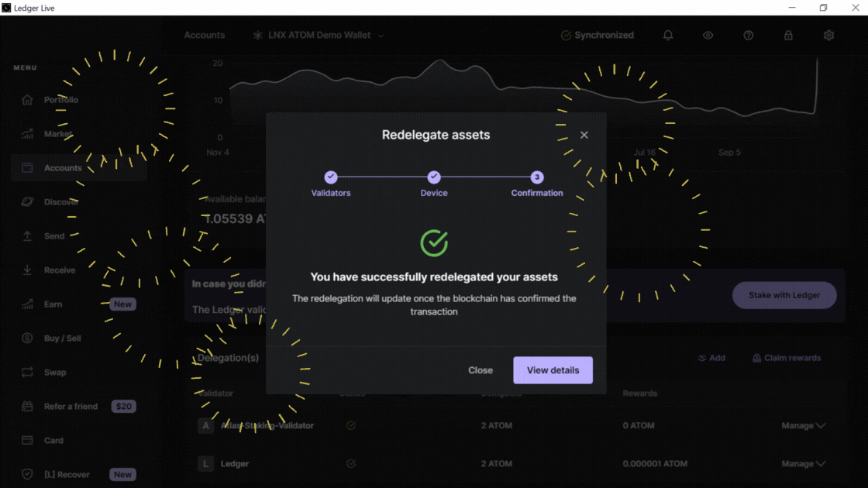Image resolution: width=868 pixels, height=488 pixels.
Task: Open the settings gear icon
Action: pyautogui.click(x=828, y=36)
